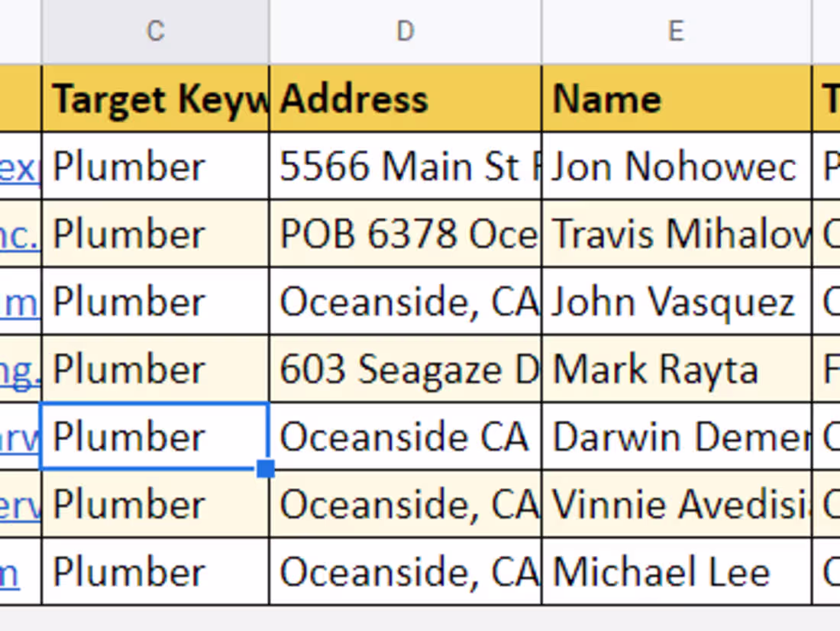Click Plumber cell in Jon Nohowec's row
Image resolution: width=840 pixels, height=631 pixels.
pos(156,167)
